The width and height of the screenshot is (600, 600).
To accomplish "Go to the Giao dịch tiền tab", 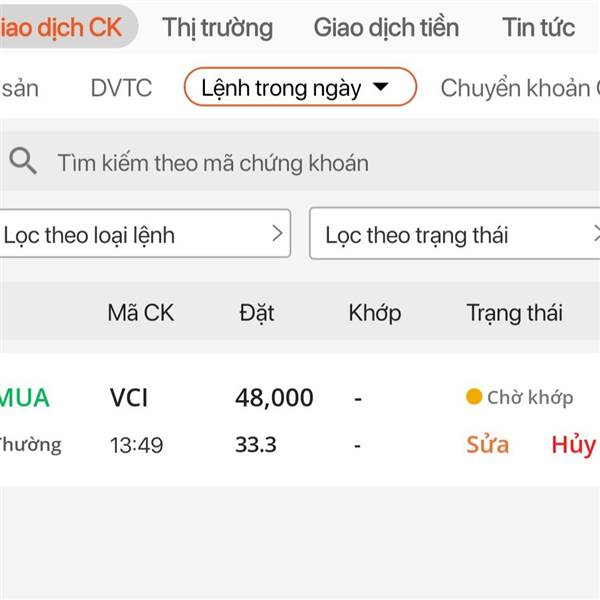I will (x=386, y=27).
